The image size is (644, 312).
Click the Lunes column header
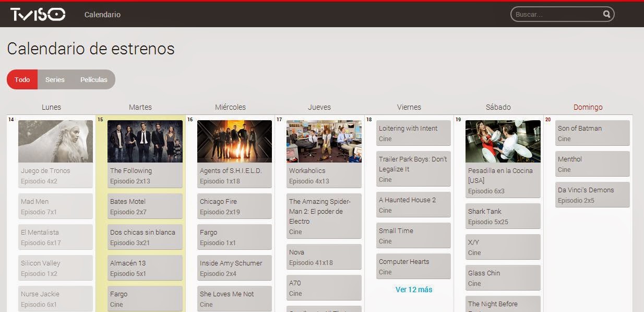click(x=51, y=107)
